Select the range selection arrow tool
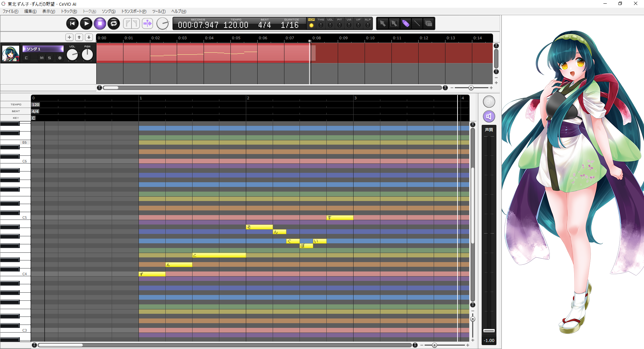This screenshot has width=644, height=349. [394, 23]
